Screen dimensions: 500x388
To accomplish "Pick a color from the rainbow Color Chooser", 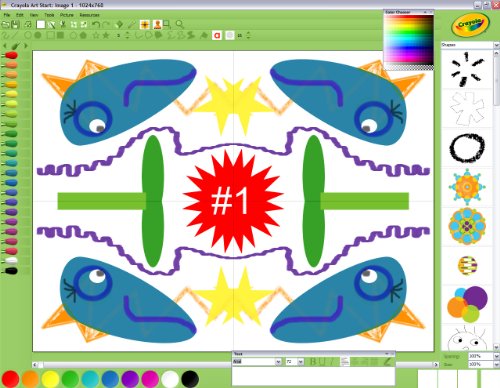I will pos(409,40).
